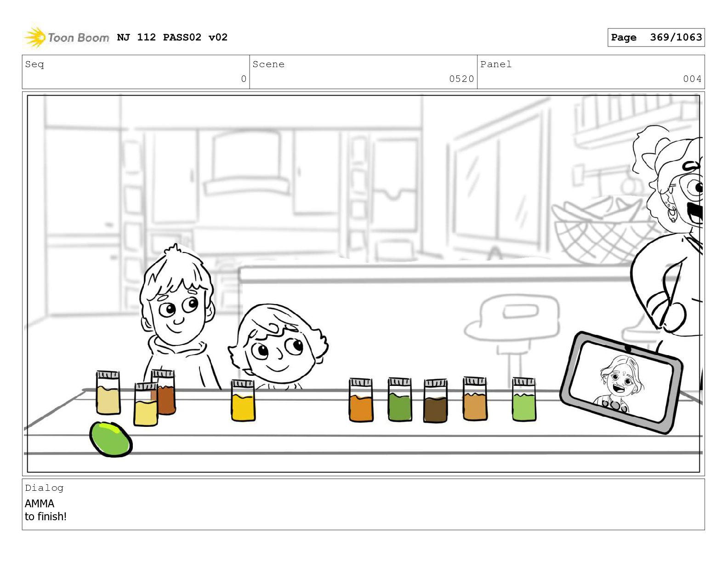Click the Page 369/1063 box
Viewport: 728px width, 563px height.
pyautogui.click(x=656, y=37)
